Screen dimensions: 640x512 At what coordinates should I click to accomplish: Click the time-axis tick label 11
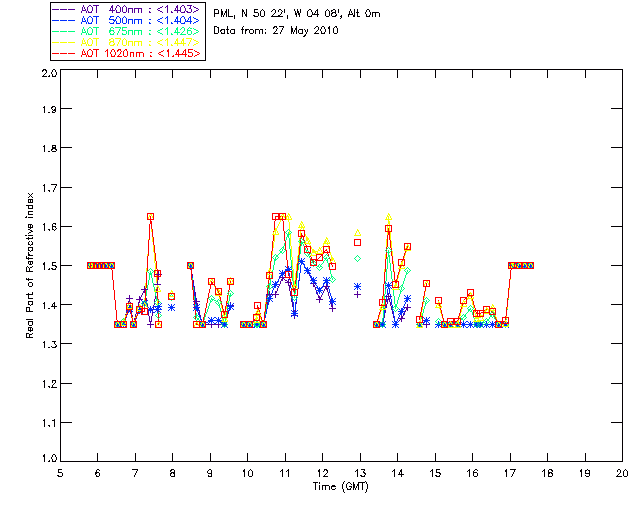(x=285, y=473)
